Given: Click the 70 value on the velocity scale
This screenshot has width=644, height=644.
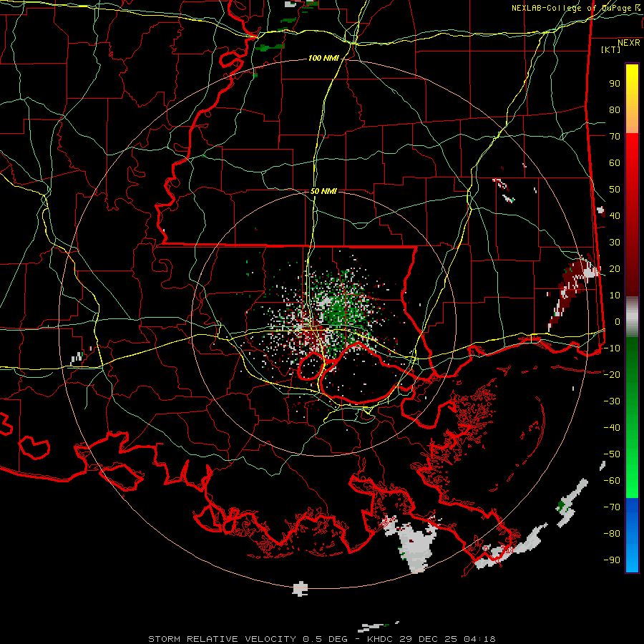Looking at the screenshot, I should click(615, 137).
